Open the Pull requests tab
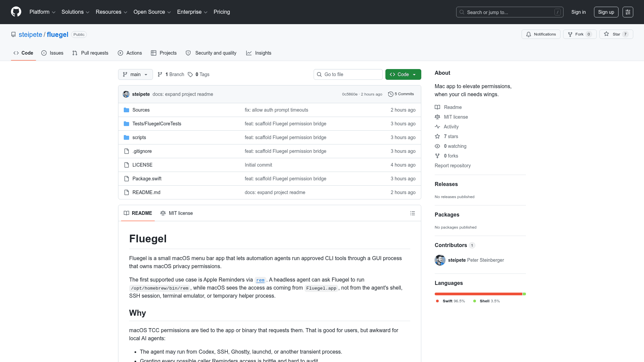Screen dimensions: 644x362 (90, 53)
